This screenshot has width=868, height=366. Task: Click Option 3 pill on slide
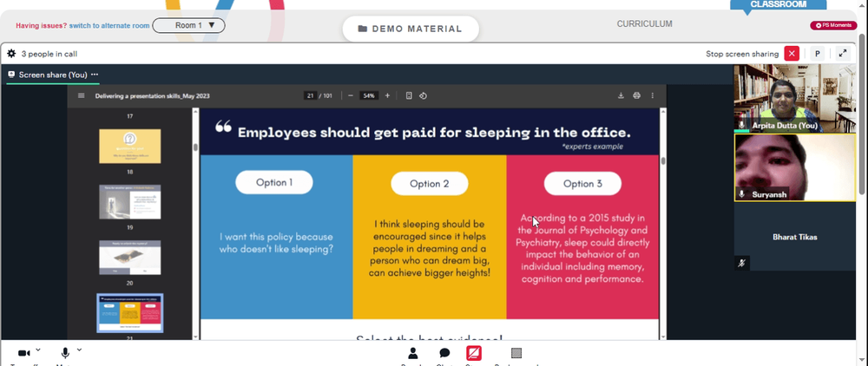point(582,184)
